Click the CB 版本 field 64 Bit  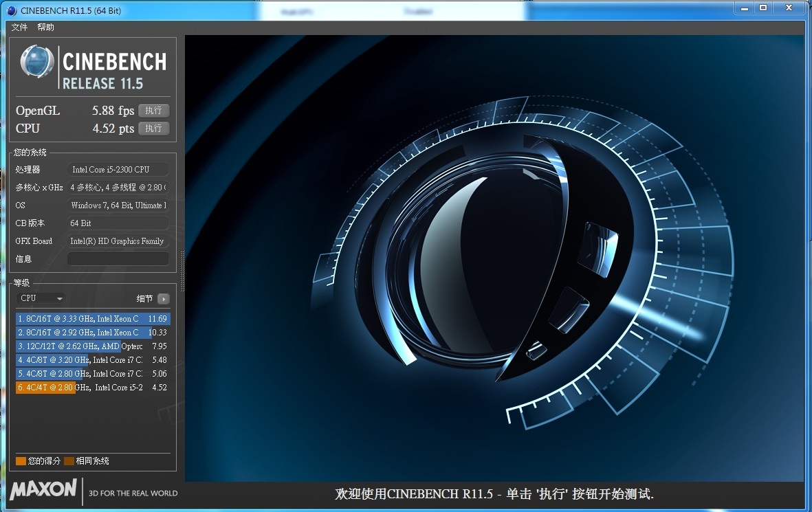pyautogui.click(x=118, y=223)
